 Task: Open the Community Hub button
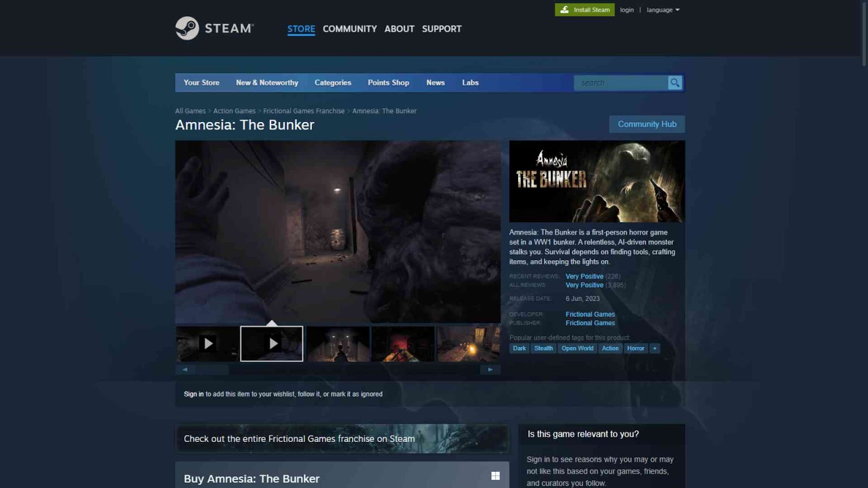tap(647, 124)
